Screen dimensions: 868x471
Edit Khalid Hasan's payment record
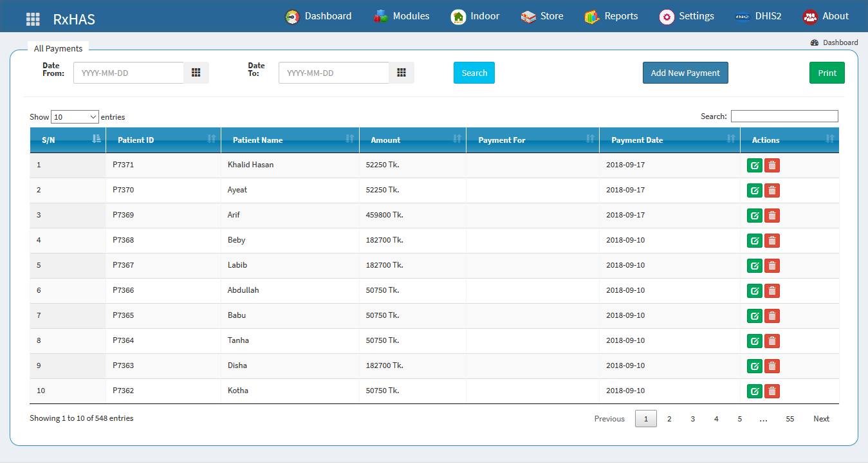754,165
